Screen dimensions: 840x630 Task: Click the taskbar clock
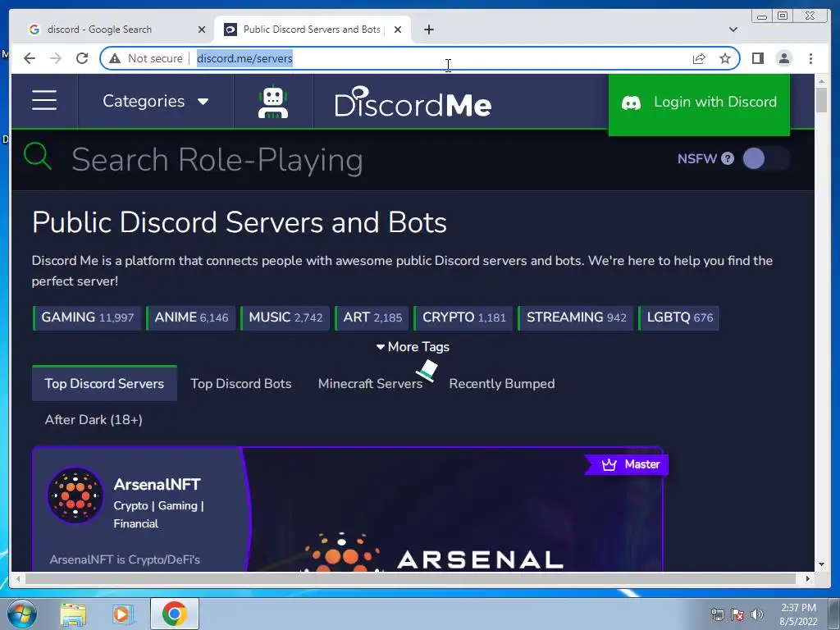click(x=798, y=614)
